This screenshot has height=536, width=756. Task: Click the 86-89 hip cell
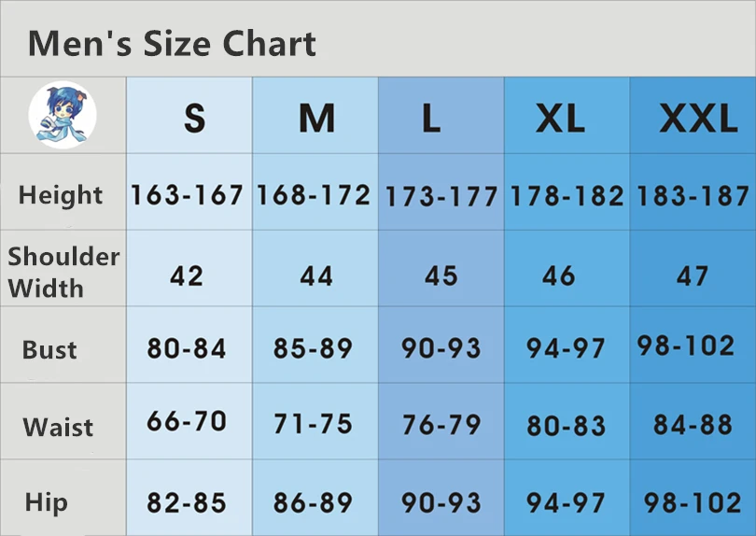313,502
